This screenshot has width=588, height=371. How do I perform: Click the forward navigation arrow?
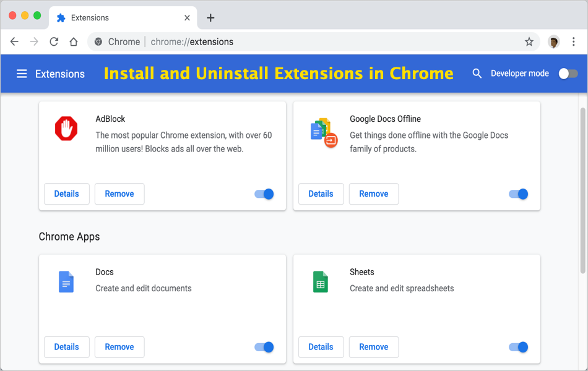point(34,41)
